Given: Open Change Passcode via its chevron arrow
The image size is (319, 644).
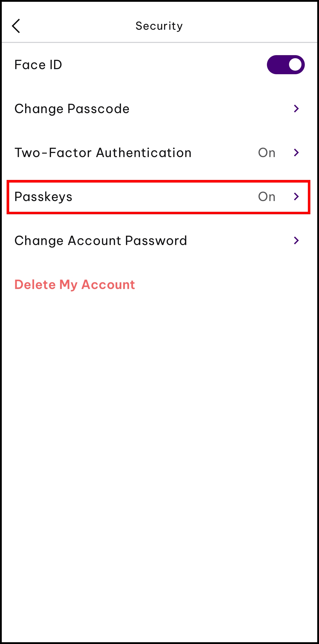Looking at the screenshot, I should click(296, 109).
